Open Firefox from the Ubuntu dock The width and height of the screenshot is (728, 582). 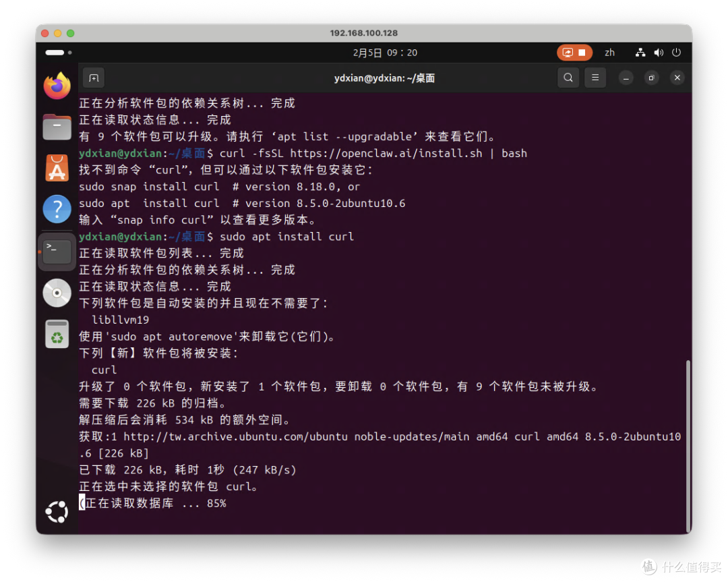pos(57,86)
